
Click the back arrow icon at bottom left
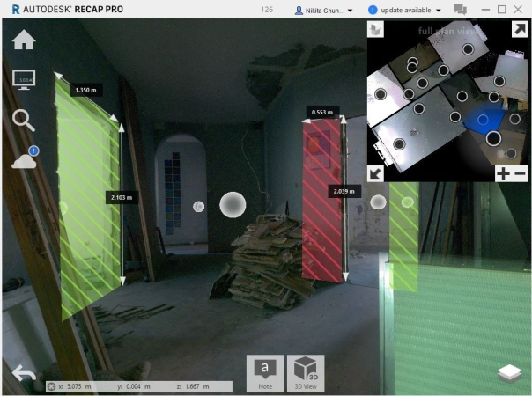tap(24, 374)
